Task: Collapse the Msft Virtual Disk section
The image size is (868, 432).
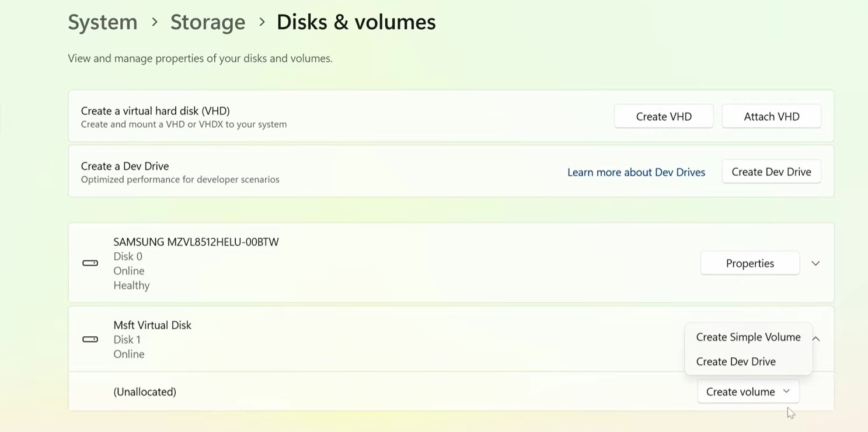Action: coord(816,339)
